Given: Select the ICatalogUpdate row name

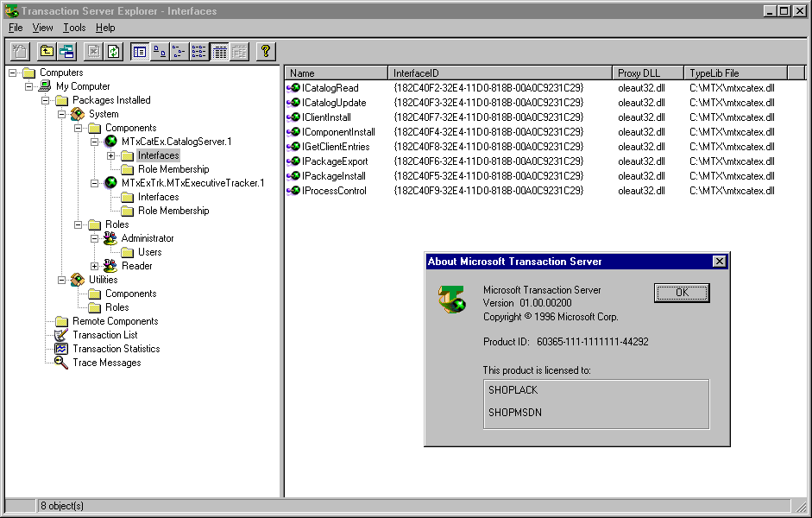Looking at the screenshot, I should pos(334,103).
